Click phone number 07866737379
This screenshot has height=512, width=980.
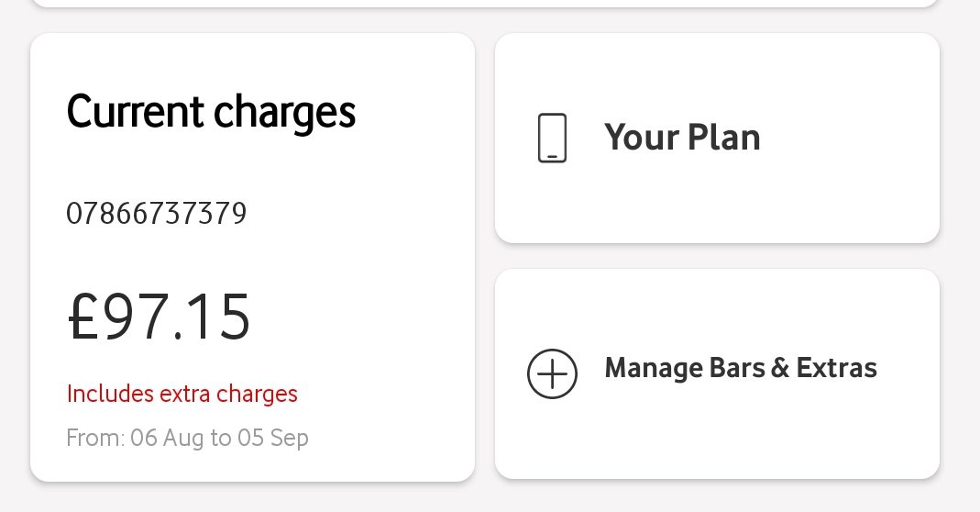(x=156, y=214)
